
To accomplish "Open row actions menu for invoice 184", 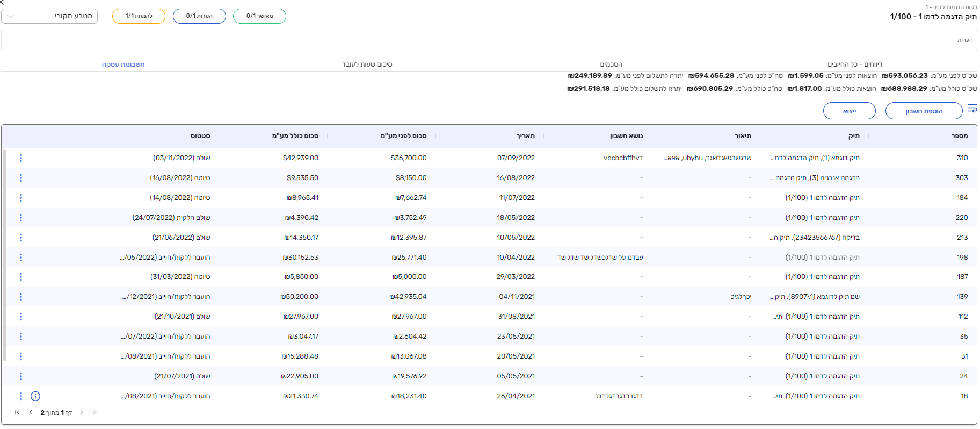I will [x=21, y=198].
